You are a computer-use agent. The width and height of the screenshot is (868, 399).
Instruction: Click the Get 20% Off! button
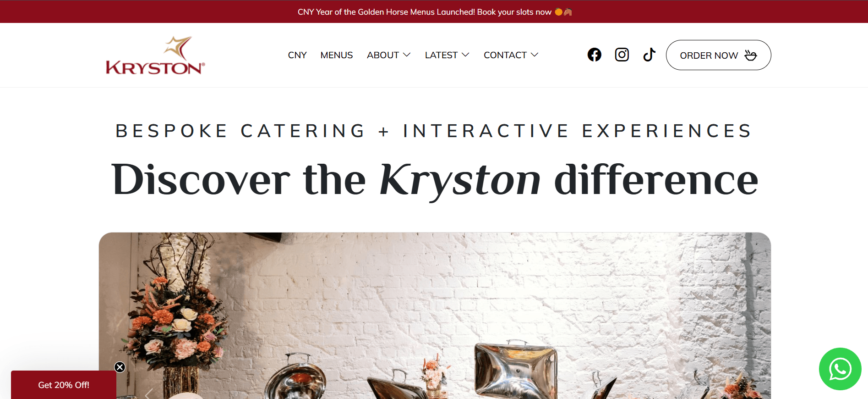point(64,385)
